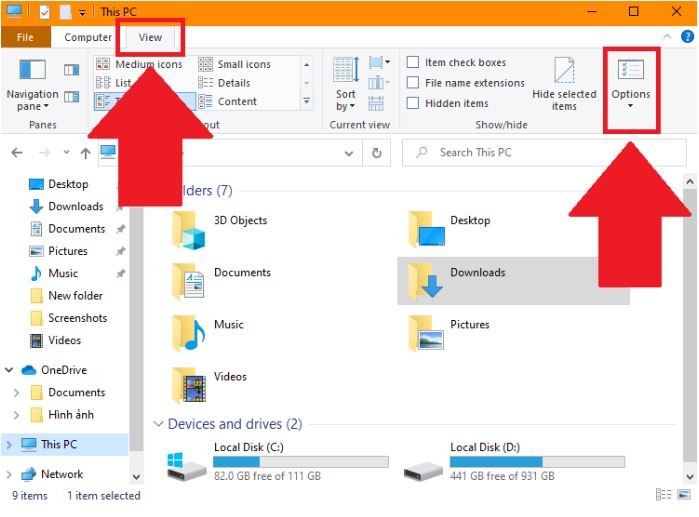This screenshot has height=517, width=699.
Task: Switch to the Computer ribbon tab
Action: tap(88, 37)
